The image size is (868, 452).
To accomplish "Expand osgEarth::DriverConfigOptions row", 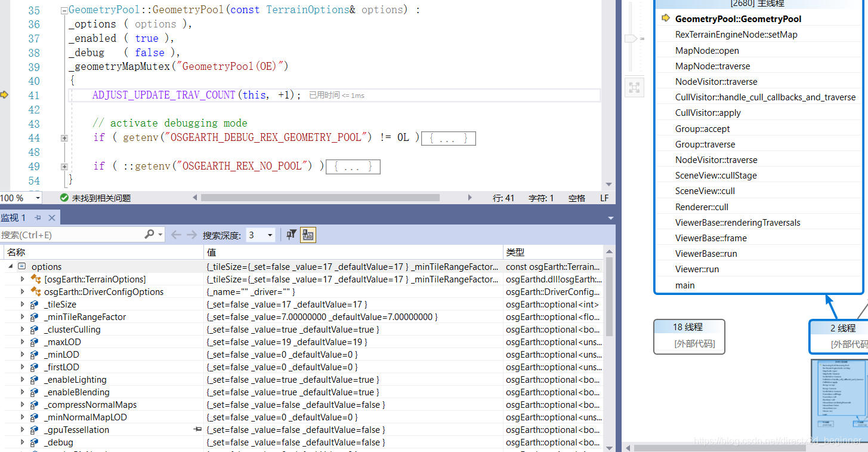I will pos(23,291).
